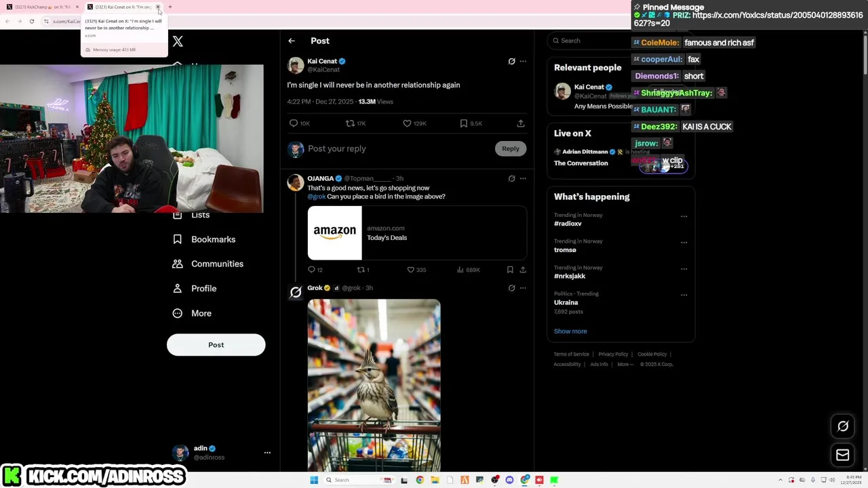Open the Grok avatar on Grok's reply
Image resolution: width=868 pixels, height=488 pixels.
tap(296, 292)
